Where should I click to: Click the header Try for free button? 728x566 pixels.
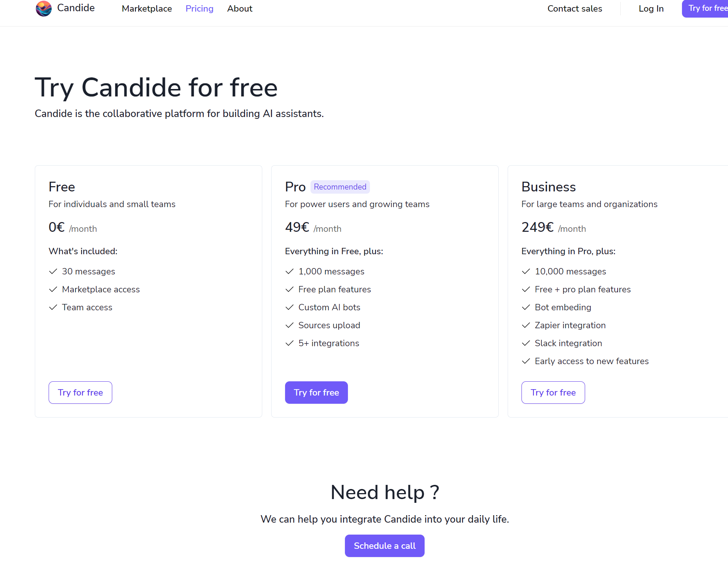tap(705, 9)
